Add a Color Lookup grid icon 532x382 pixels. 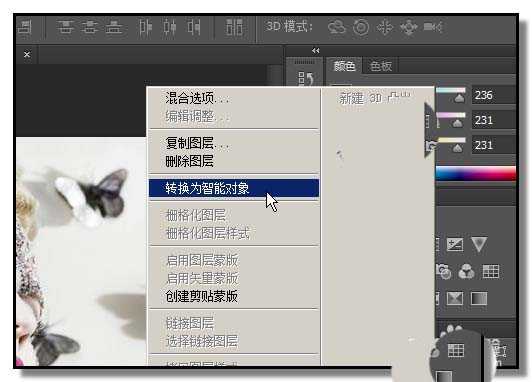tap(491, 271)
